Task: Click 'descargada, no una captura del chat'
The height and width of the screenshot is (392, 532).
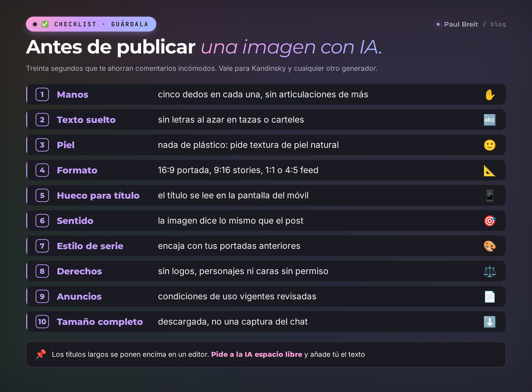Action: (233, 322)
